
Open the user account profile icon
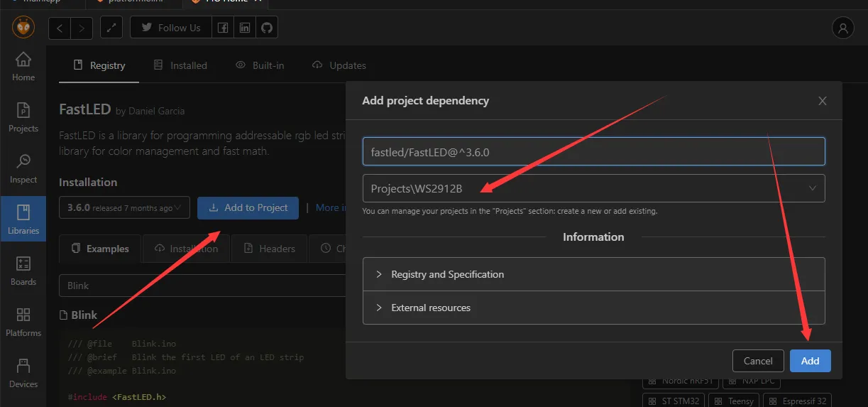[842, 28]
